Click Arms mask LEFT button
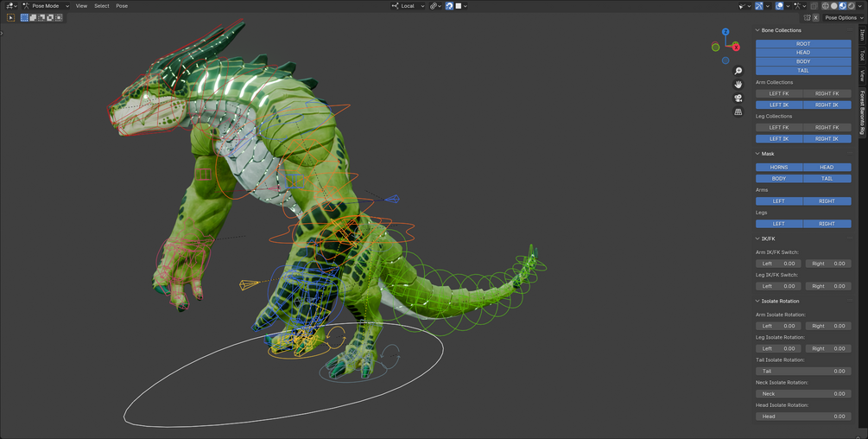 tap(779, 201)
